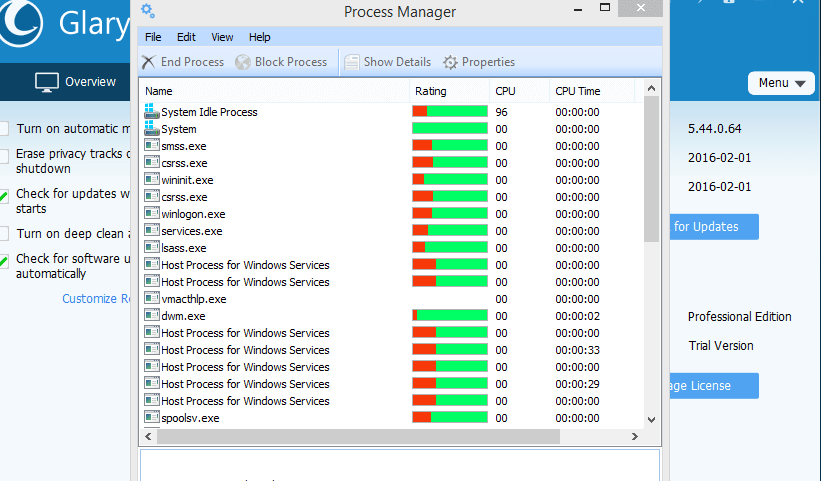
Task: Click the rating bar of spoolsv.exe
Action: (450, 417)
